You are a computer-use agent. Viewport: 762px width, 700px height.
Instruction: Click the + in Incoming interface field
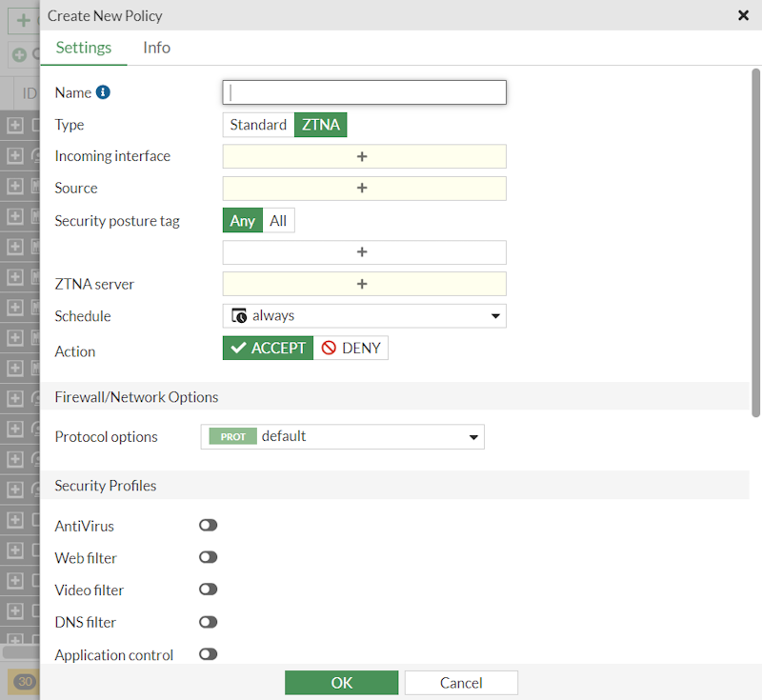click(x=364, y=155)
